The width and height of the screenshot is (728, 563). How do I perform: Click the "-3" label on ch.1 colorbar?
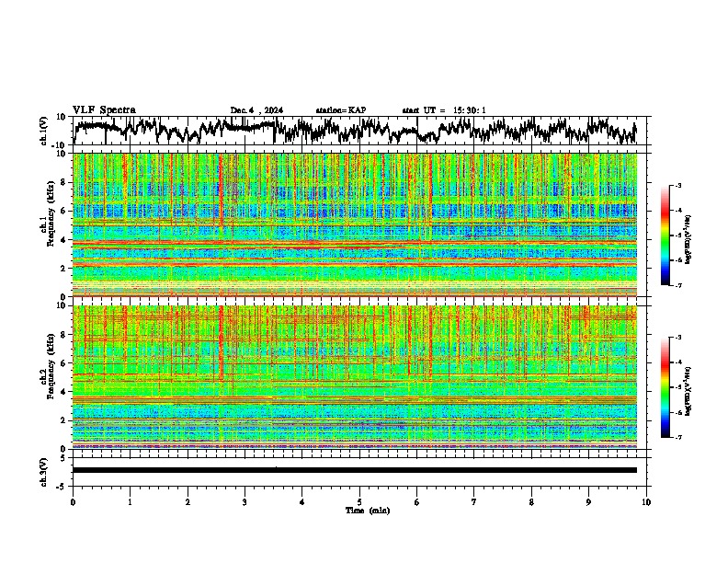coord(677,185)
